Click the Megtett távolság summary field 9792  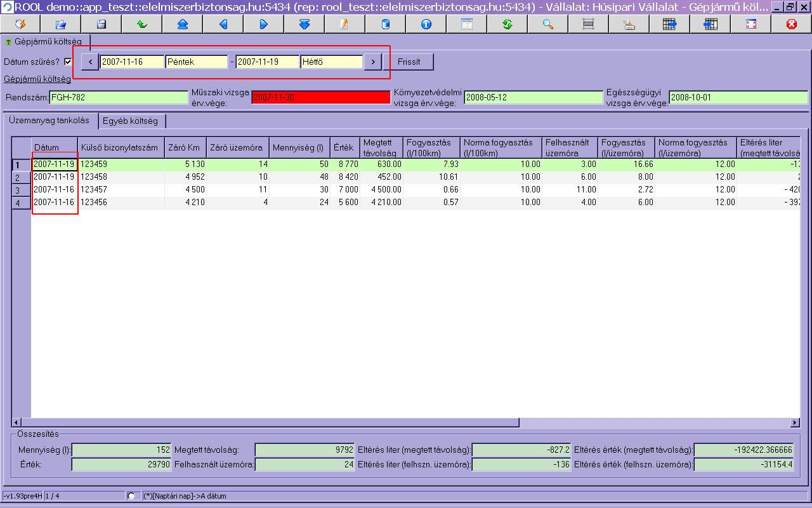[x=304, y=450]
